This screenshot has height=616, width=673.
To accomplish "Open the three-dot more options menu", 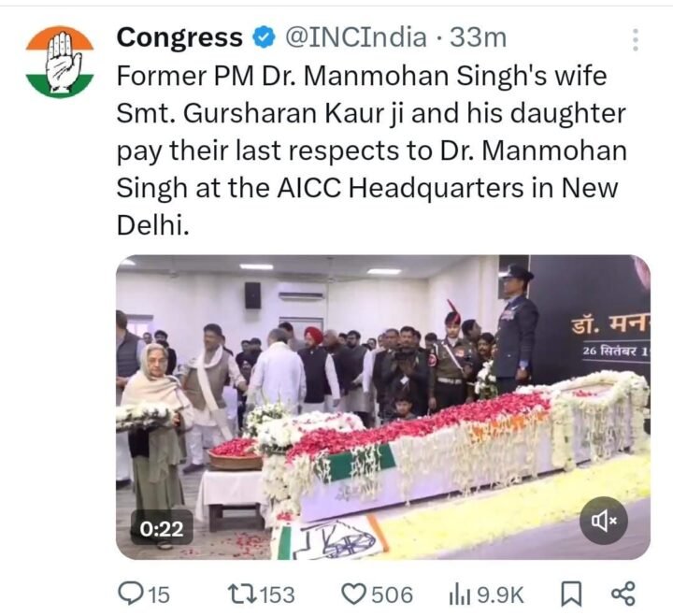I will click(x=636, y=40).
